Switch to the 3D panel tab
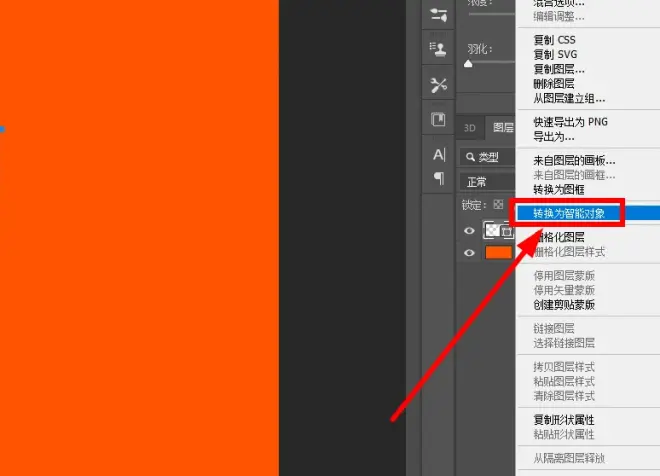Screen dimensions: 660x476 tap(469, 128)
